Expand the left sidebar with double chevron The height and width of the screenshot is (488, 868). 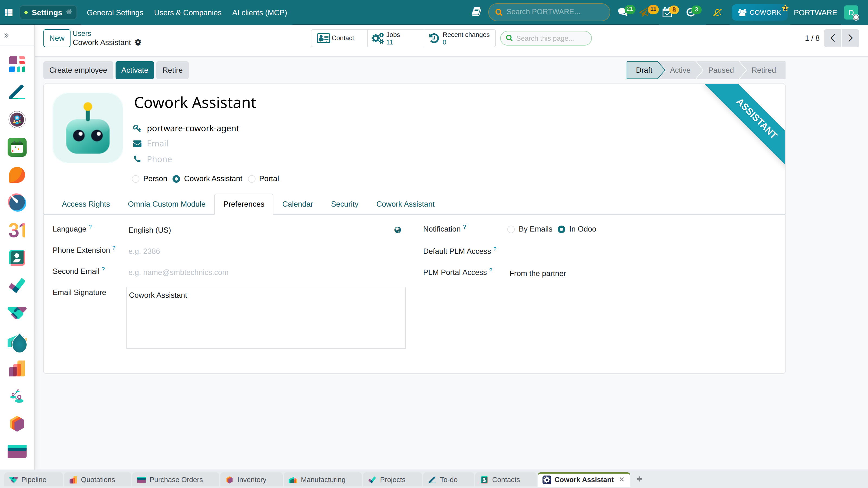(x=7, y=35)
